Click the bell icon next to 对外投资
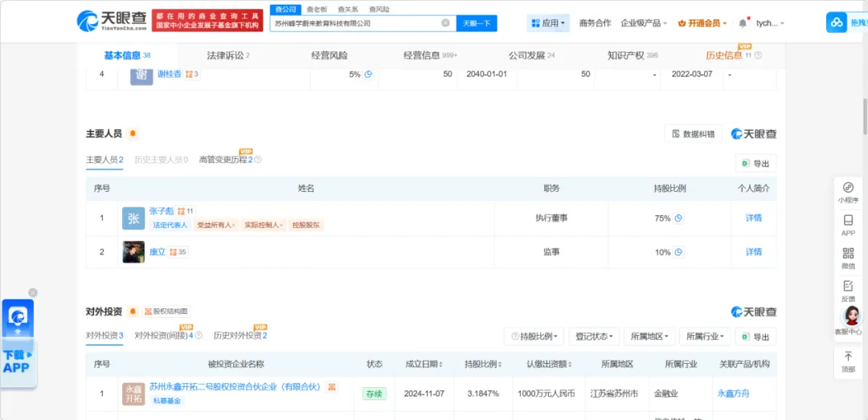The height and width of the screenshot is (420, 868). pos(133,312)
